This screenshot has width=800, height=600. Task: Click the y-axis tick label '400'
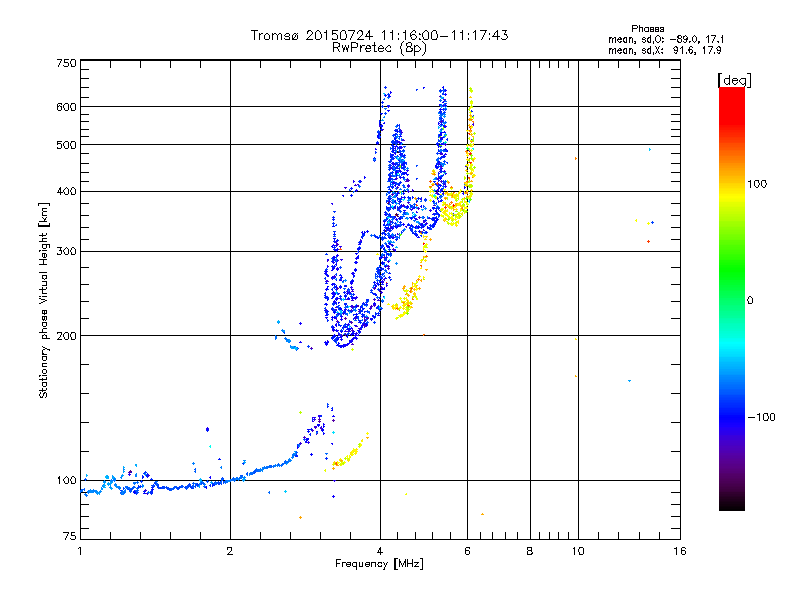pos(66,192)
